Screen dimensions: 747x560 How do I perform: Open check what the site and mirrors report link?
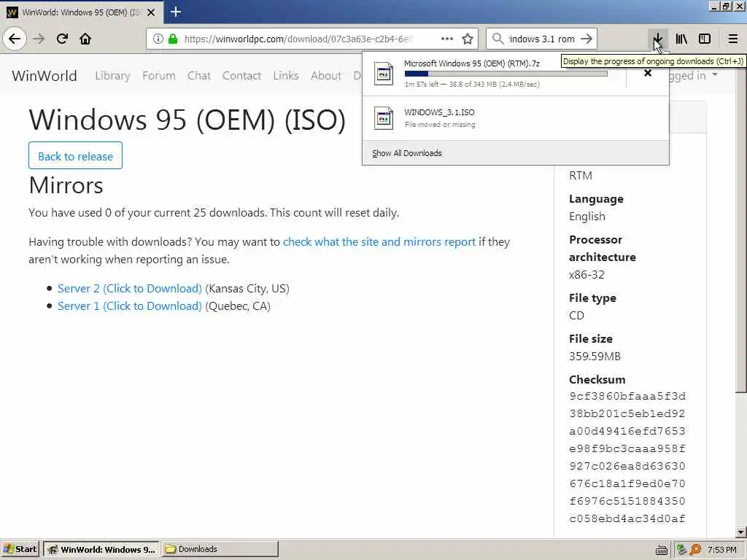[x=379, y=242]
